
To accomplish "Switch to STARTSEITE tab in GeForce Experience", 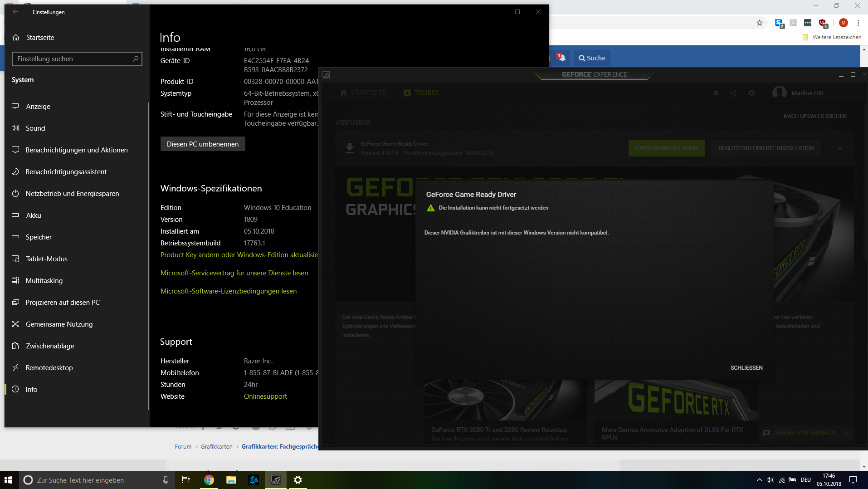I will coord(364,93).
